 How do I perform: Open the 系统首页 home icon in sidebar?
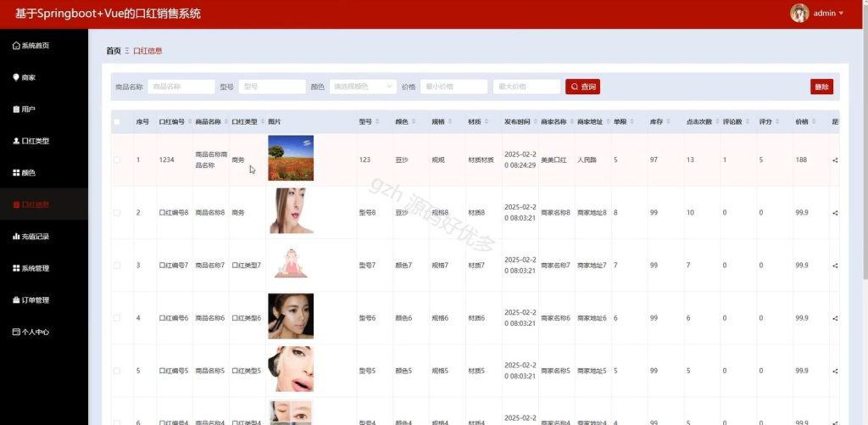click(x=16, y=46)
